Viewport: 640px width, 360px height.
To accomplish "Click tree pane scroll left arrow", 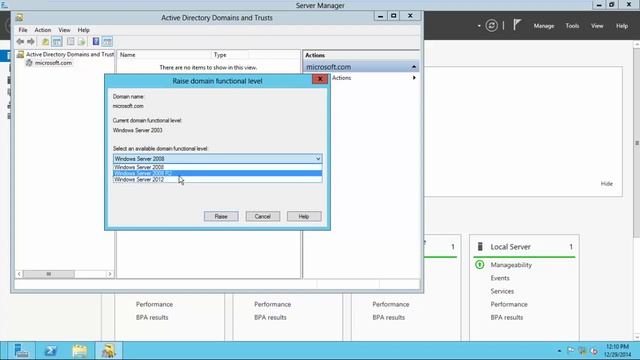I will (x=19, y=274).
